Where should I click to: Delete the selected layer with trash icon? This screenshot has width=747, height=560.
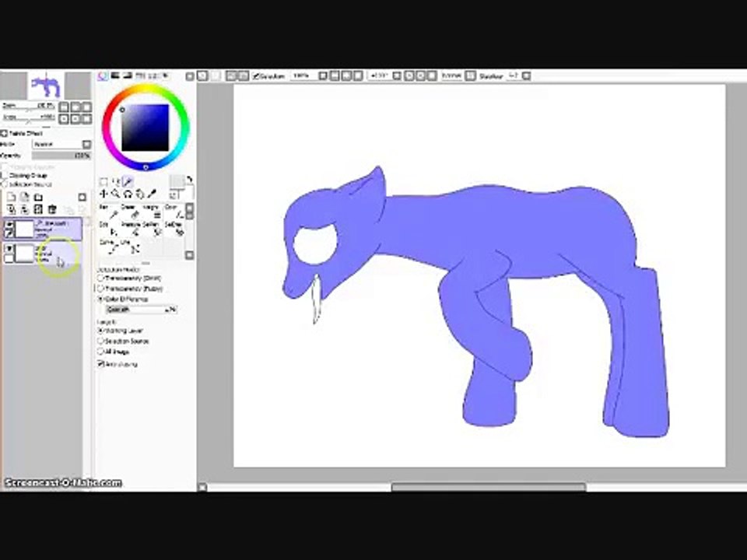click(52, 209)
